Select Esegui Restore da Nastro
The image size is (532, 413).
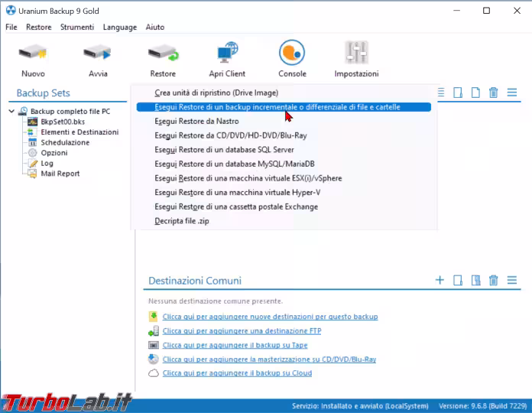tap(284, 121)
